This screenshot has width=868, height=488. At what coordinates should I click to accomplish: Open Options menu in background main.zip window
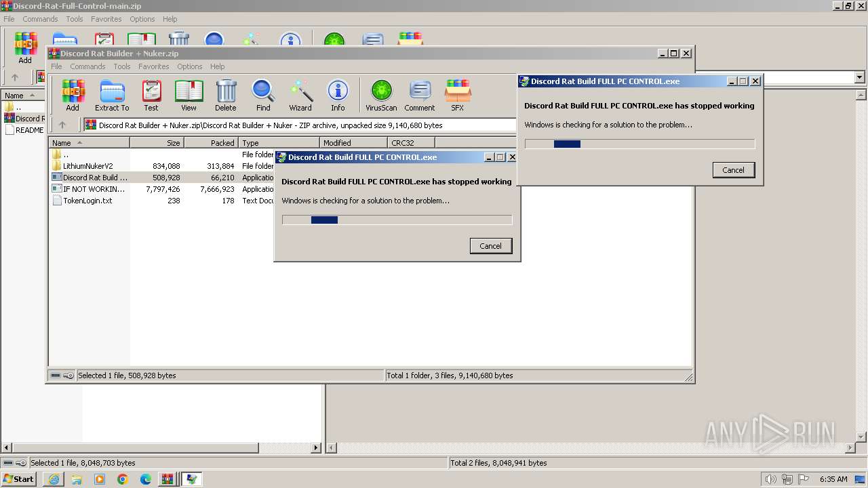(142, 19)
